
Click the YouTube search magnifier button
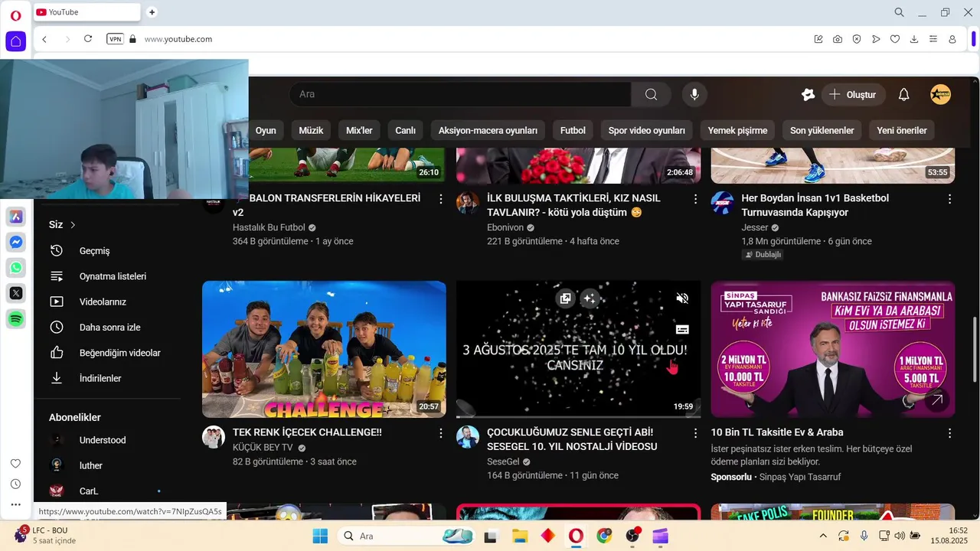(651, 94)
